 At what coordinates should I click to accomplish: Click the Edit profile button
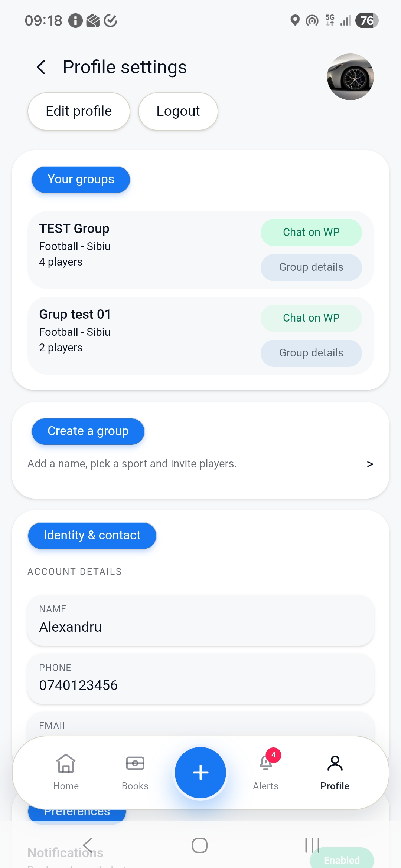[x=78, y=111]
